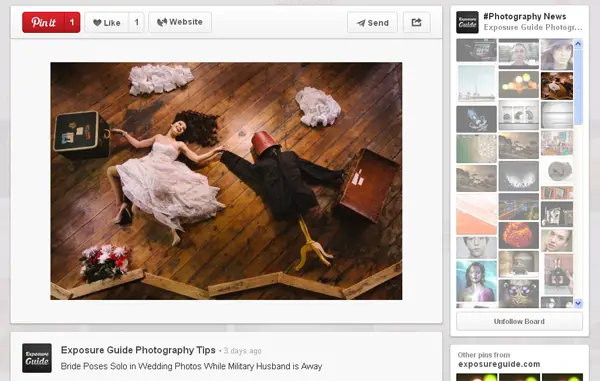The width and height of the screenshot is (600, 381).
Task: Open the blue glowing woman portrait thumbnail
Action: pos(476,281)
